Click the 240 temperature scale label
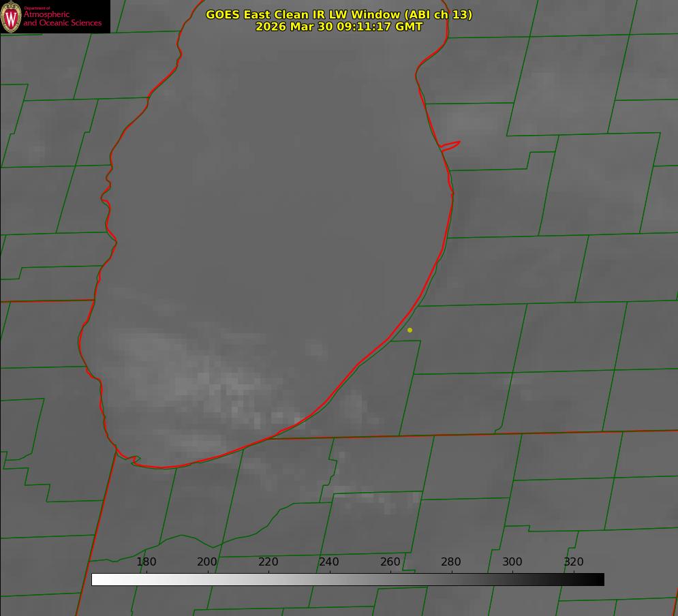The image size is (678, 616). click(329, 562)
